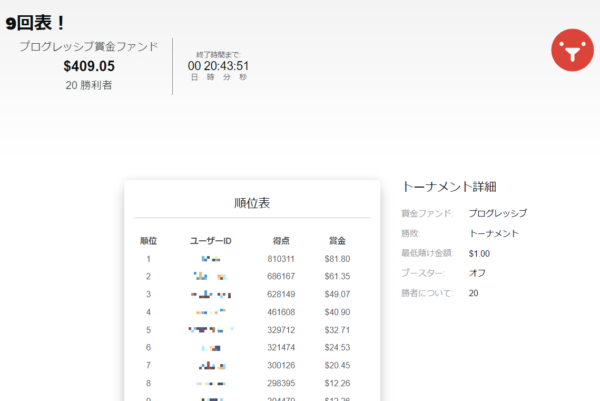Viewport: 600px width, 401px height.
Task: Click the $20.45 prize in rank 7
Action: [337, 365]
